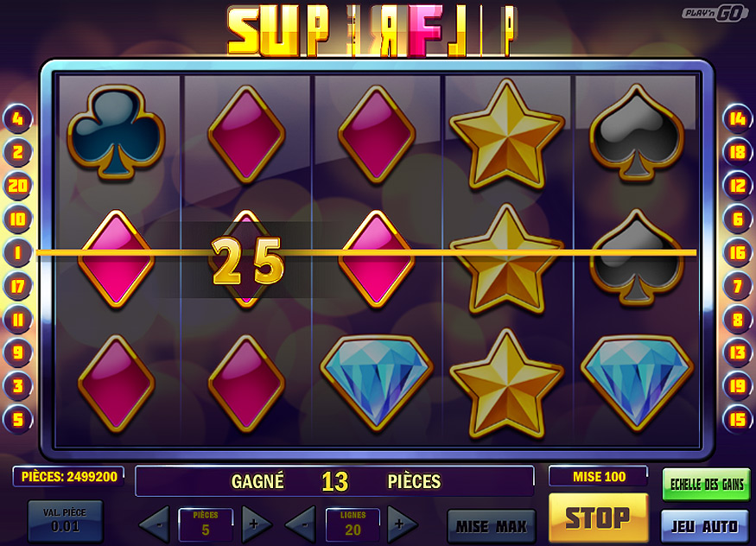Select payline 15 indicator on right
This screenshot has width=756, height=546.
point(737,419)
